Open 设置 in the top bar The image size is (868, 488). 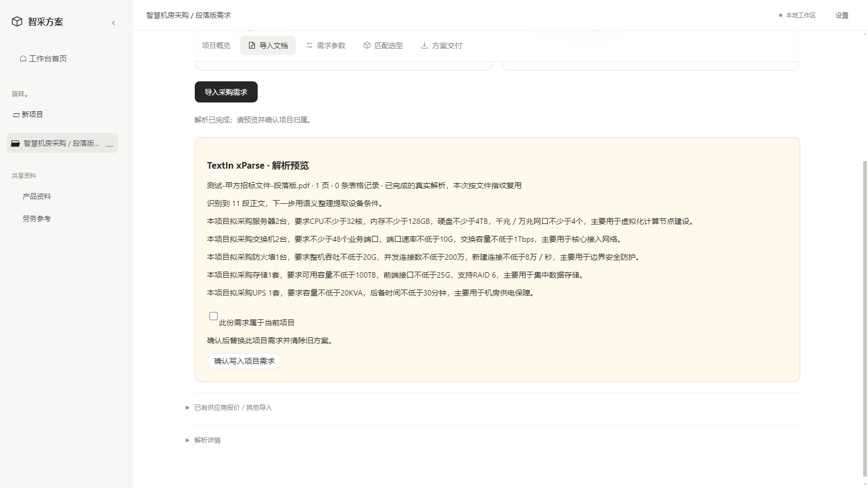click(842, 15)
